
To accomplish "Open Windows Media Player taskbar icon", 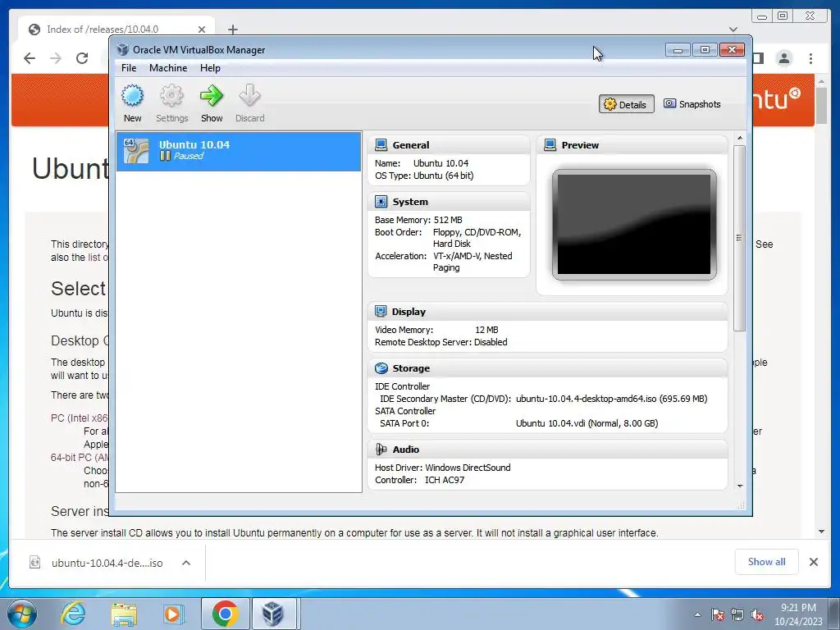I will [x=174, y=614].
